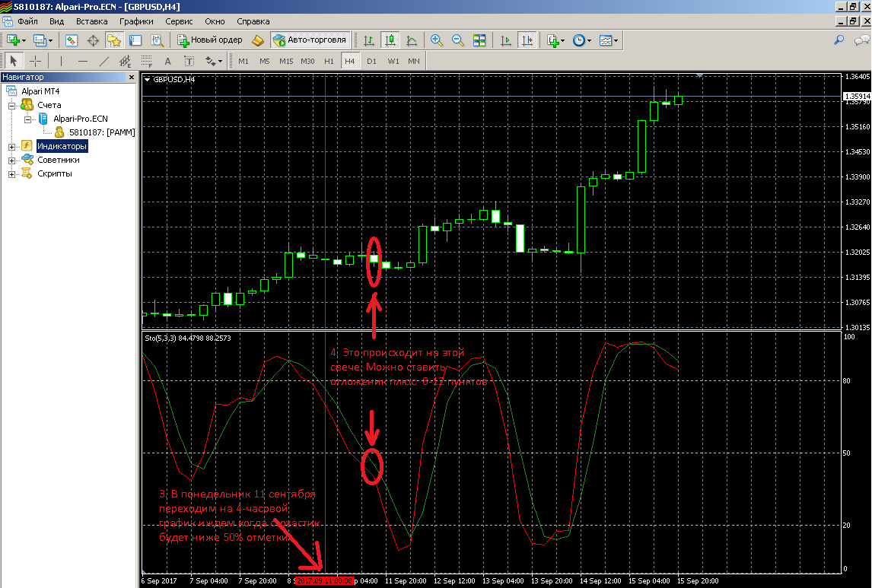Open the Вид menu
The width and height of the screenshot is (872, 588).
pyautogui.click(x=57, y=21)
